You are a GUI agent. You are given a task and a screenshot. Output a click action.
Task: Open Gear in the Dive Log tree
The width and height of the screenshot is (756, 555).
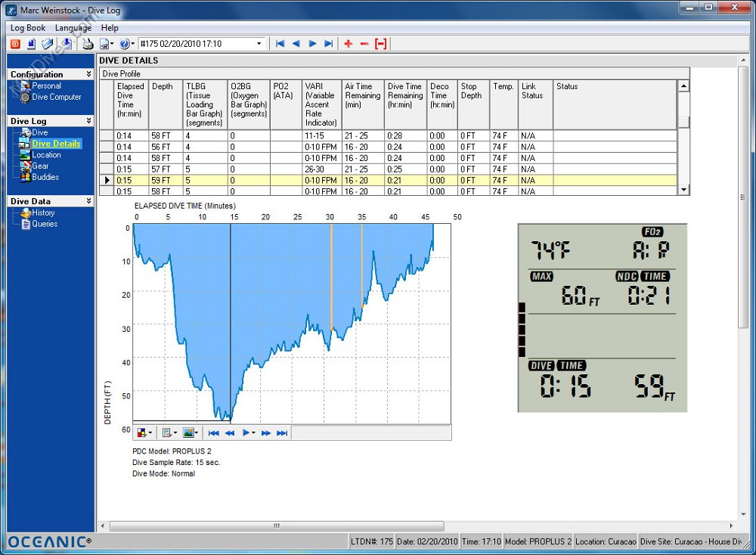point(40,166)
